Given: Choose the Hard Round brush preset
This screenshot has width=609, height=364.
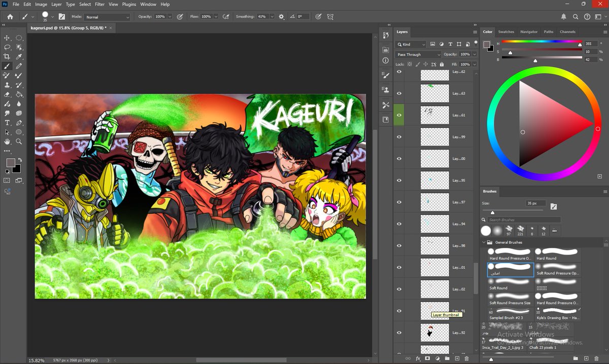Looking at the screenshot, I should [x=558, y=254].
